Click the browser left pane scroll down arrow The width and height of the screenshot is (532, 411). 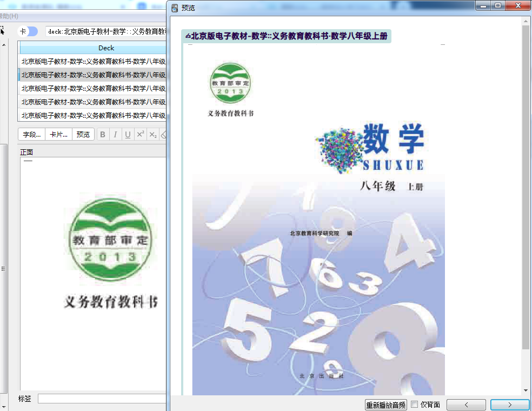[4, 406]
